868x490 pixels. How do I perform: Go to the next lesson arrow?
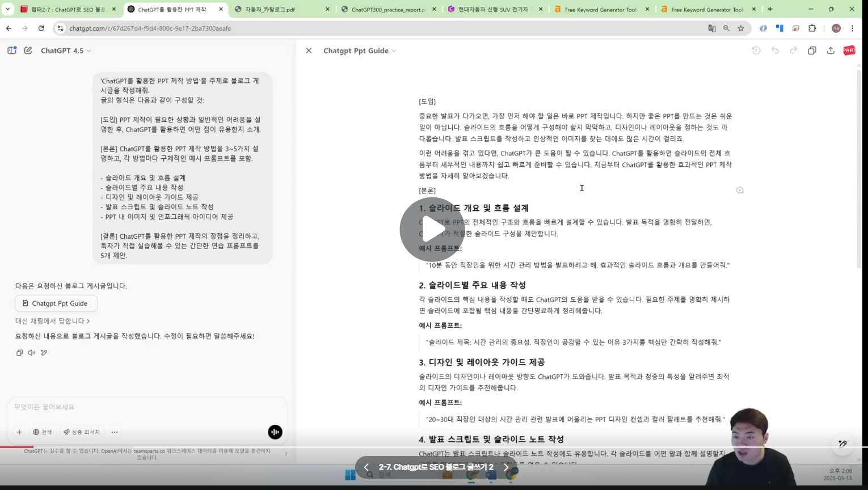(x=506, y=467)
